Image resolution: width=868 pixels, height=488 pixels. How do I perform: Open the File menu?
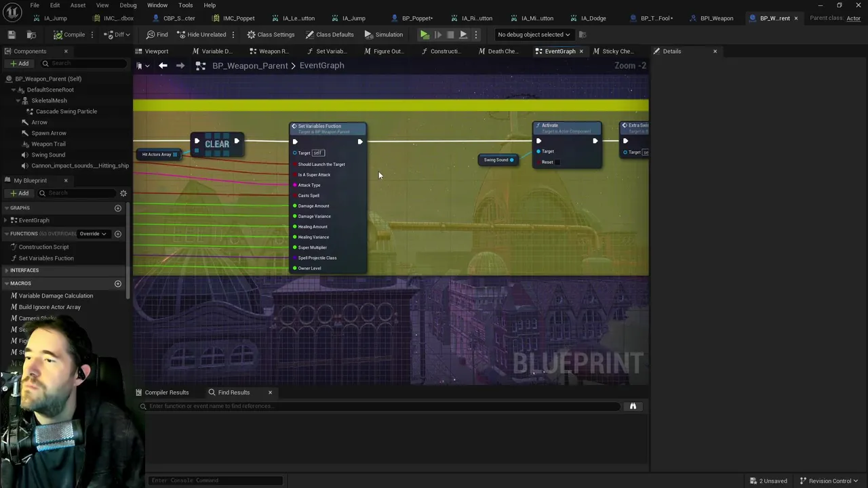35,5
